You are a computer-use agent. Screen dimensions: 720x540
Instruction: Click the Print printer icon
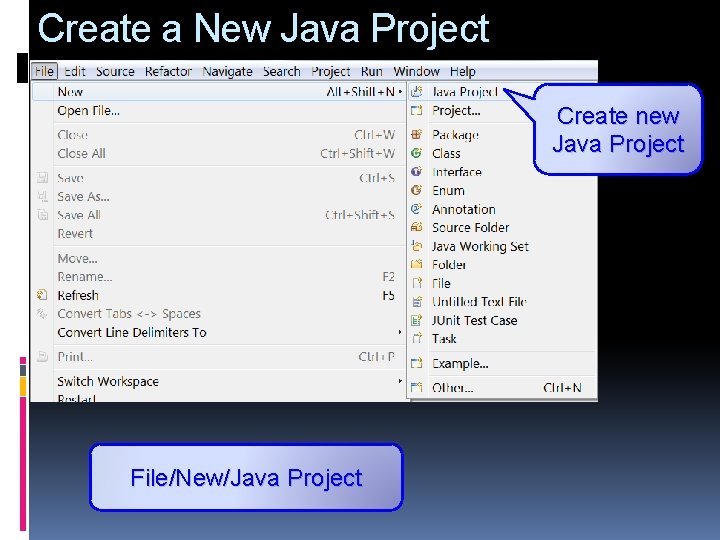click(x=42, y=357)
